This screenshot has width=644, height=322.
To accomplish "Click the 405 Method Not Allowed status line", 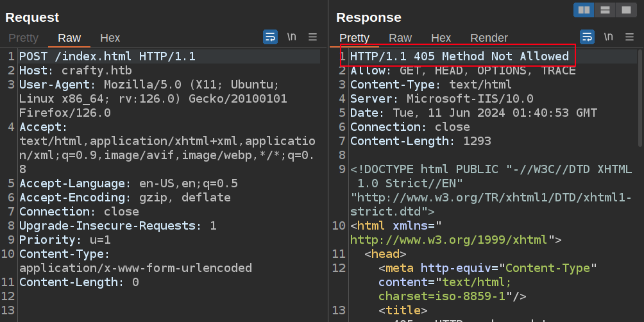I will pos(459,56).
